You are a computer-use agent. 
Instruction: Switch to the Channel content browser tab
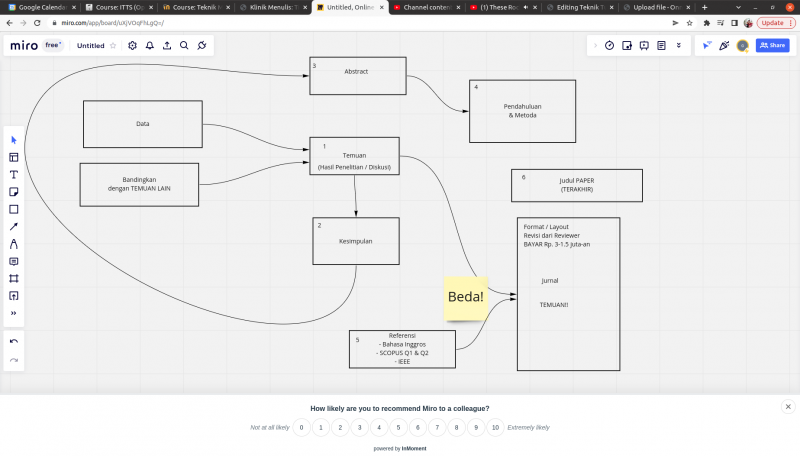click(x=426, y=7)
